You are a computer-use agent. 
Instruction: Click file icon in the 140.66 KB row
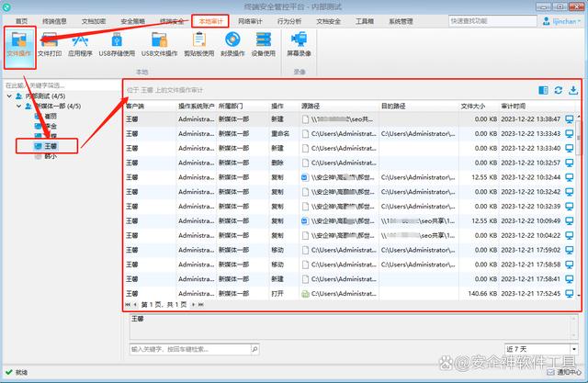click(x=305, y=294)
